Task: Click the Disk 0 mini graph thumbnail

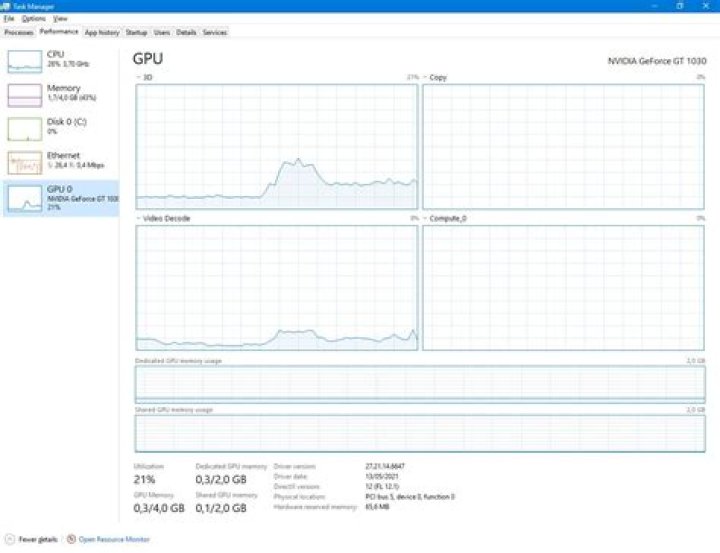Action: [25, 129]
